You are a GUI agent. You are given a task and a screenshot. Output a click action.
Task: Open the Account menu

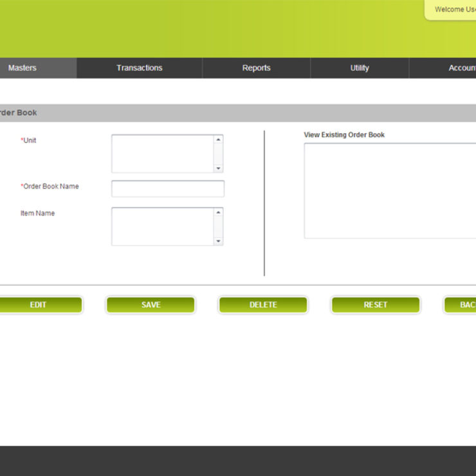(461, 68)
